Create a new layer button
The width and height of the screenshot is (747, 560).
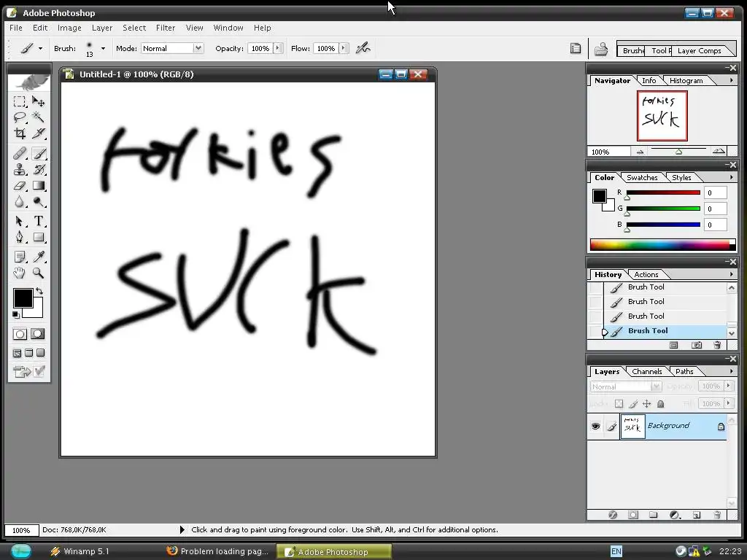tap(697, 515)
